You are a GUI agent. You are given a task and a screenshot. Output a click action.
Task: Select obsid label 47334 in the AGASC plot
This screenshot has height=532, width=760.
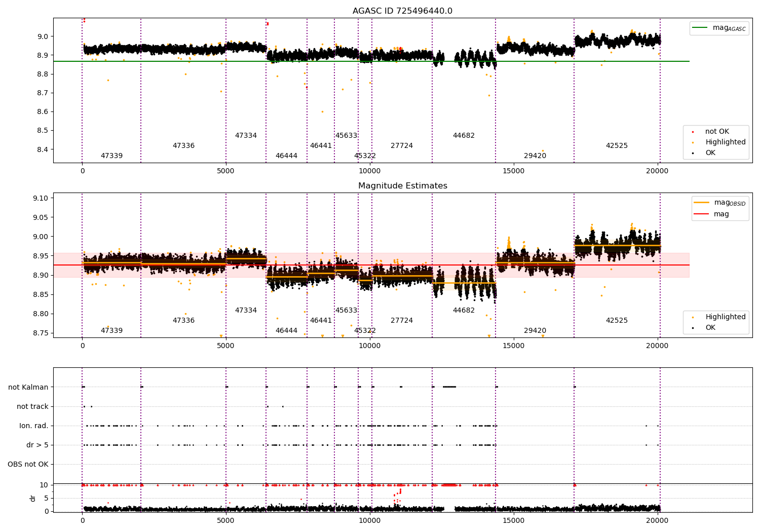[246, 136]
